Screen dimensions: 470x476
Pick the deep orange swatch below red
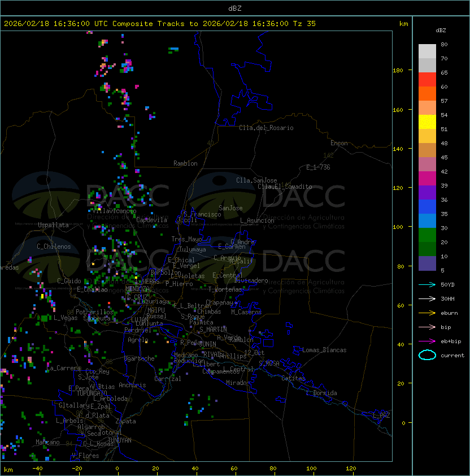pos(427,93)
